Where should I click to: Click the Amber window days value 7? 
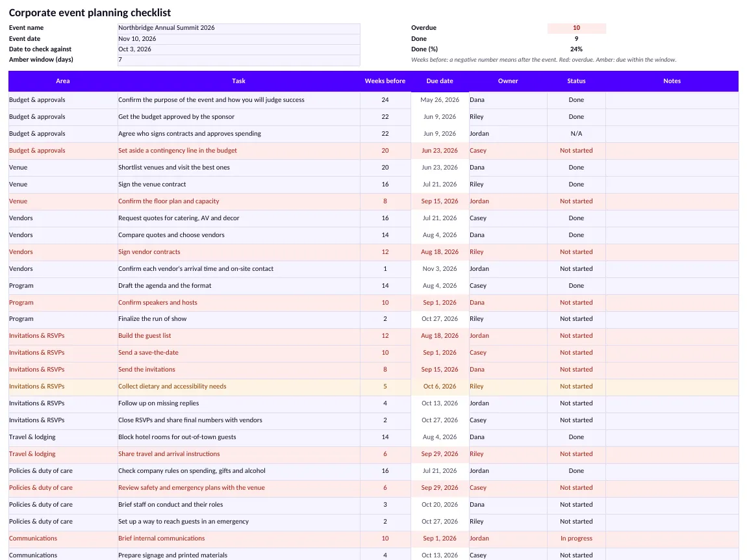pos(238,60)
